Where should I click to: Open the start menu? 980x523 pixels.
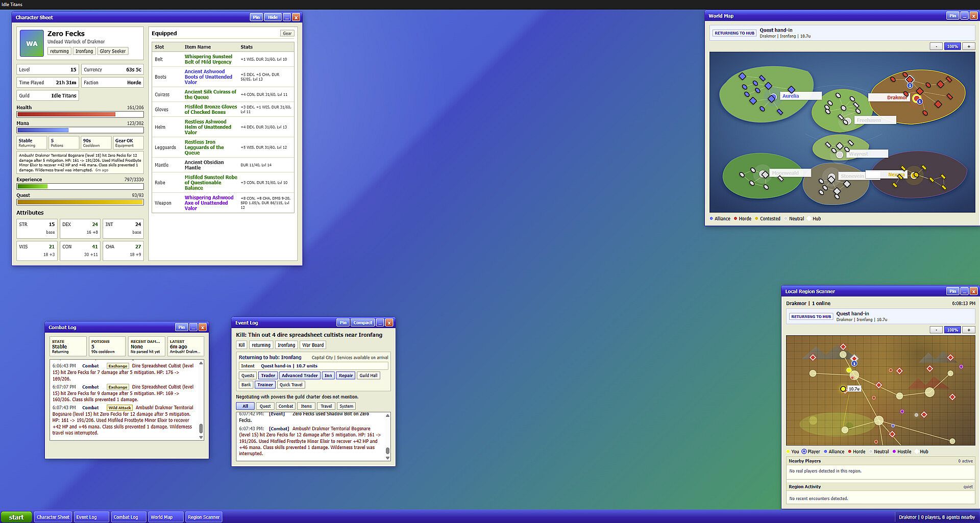pyautogui.click(x=16, y=517)
